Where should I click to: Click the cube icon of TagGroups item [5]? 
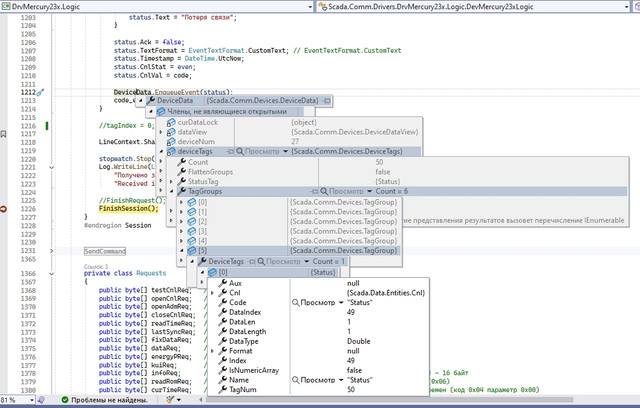[x=192, y=251]
